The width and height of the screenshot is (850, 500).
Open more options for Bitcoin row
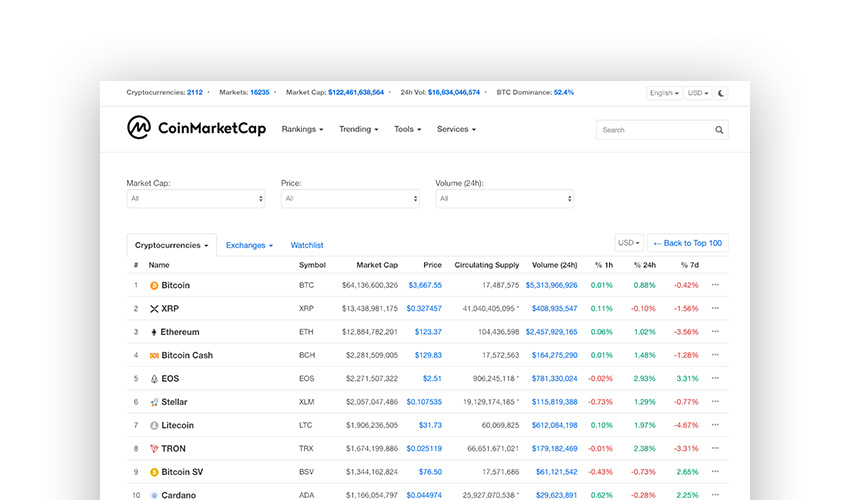[715, 285]
